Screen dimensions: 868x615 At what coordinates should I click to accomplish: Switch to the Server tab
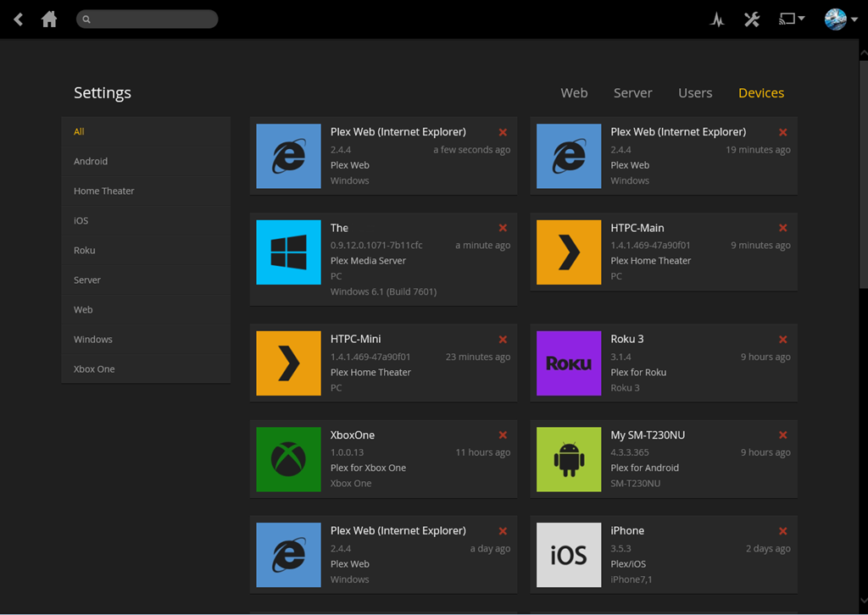(x=632, y=93)
